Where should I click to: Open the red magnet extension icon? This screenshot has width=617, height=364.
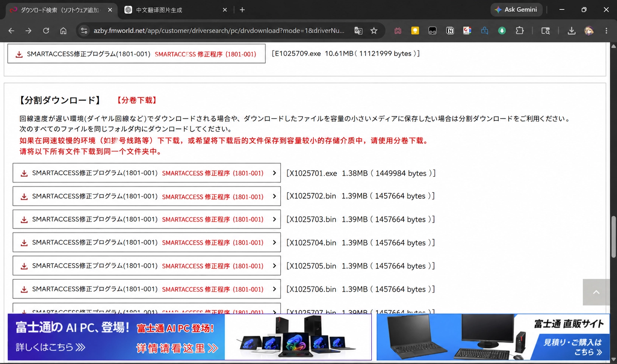tap(467, 31)
